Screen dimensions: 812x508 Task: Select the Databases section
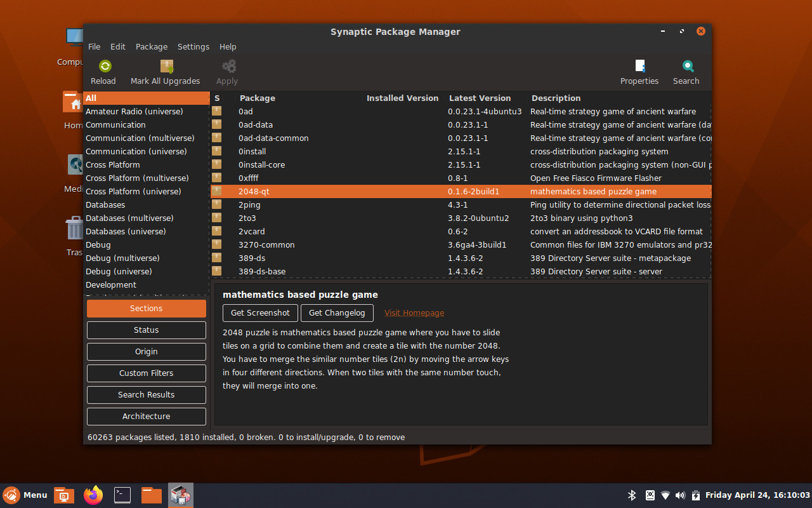147,204
